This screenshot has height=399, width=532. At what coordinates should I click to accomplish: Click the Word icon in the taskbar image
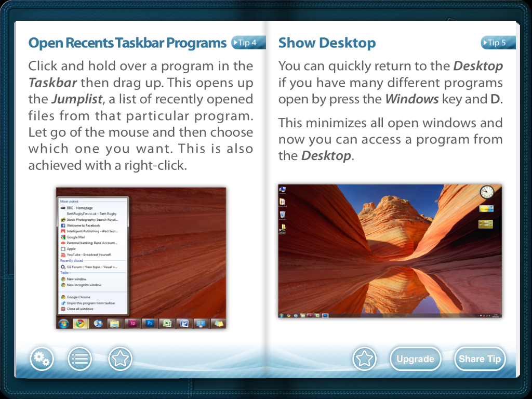[183, 323]
